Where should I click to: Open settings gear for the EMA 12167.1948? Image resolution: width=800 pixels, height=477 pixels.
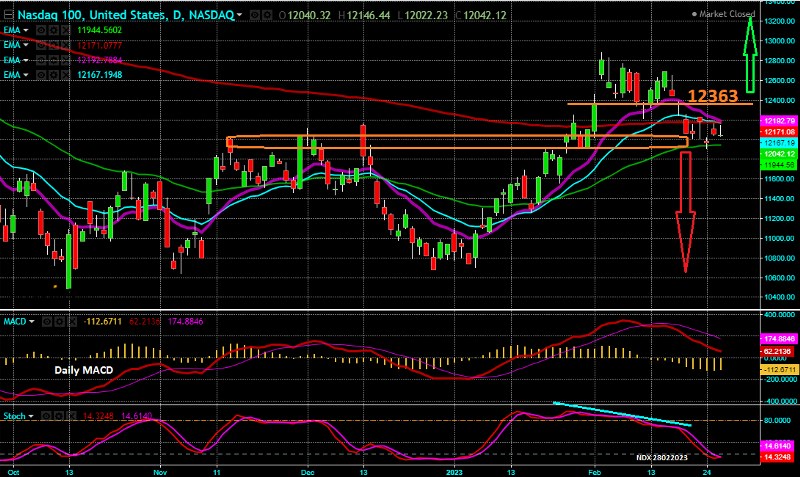[54, 75]
